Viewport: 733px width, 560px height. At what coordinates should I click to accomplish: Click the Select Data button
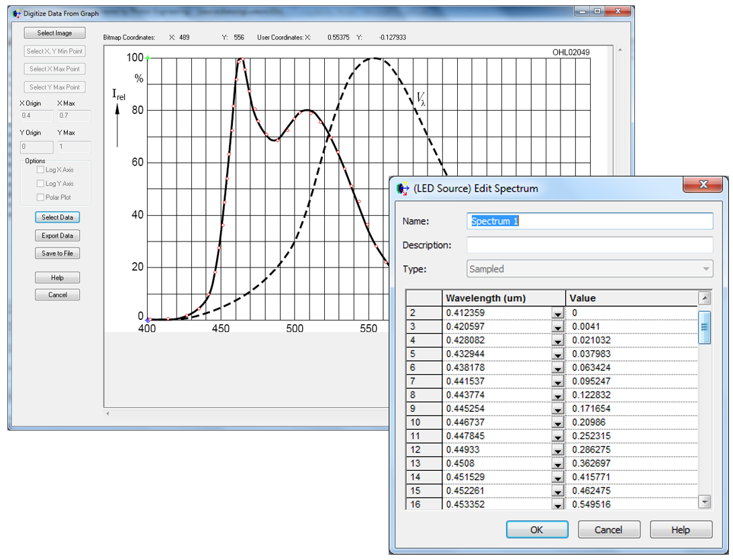click(x=58, y=217)
